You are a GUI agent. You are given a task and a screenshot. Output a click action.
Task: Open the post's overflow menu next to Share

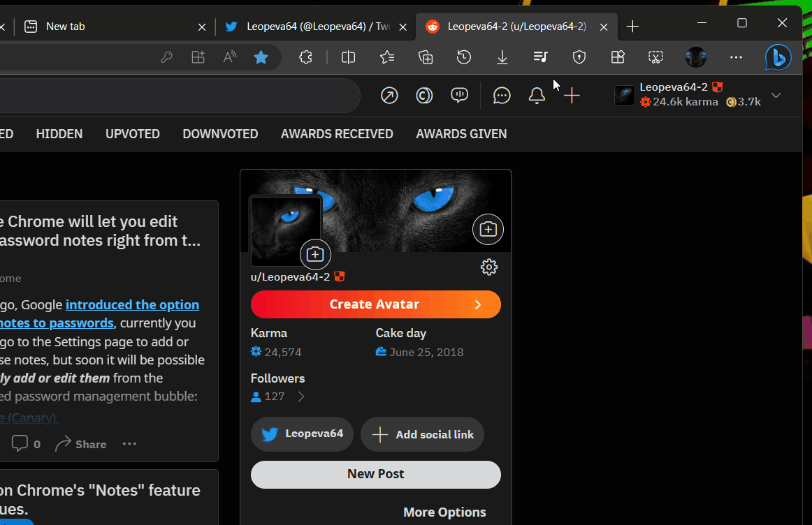pos(129,443)
